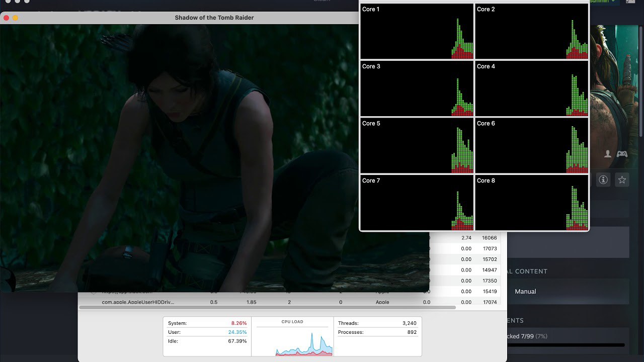Select the Core 4 CPU history graph

click(531, 88)
